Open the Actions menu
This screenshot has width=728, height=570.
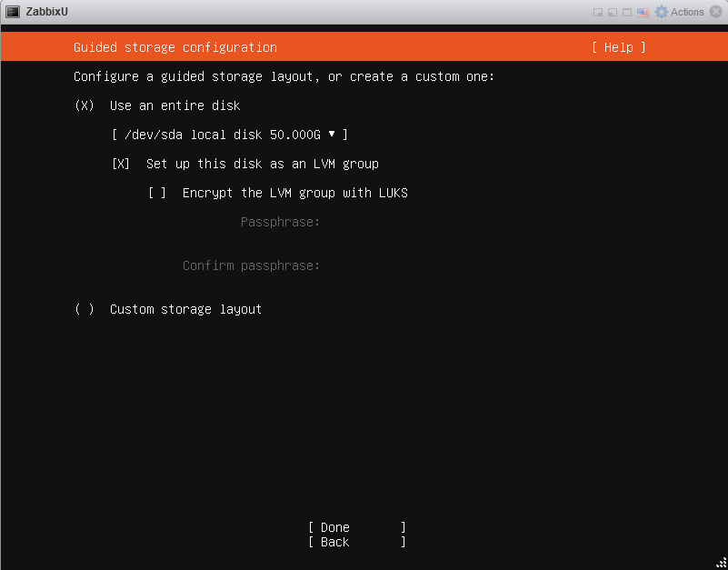pos(686,12)
